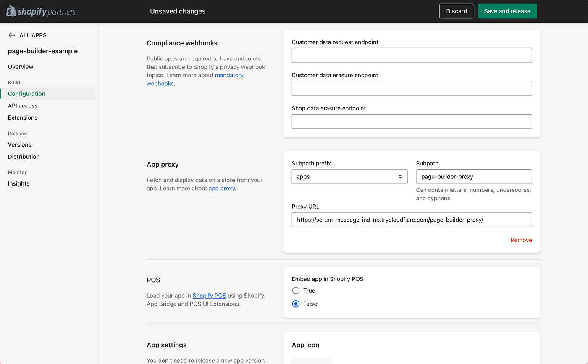Open the Distribution page
The width and height of the screenshot is (588, 364).
(24, 157)
